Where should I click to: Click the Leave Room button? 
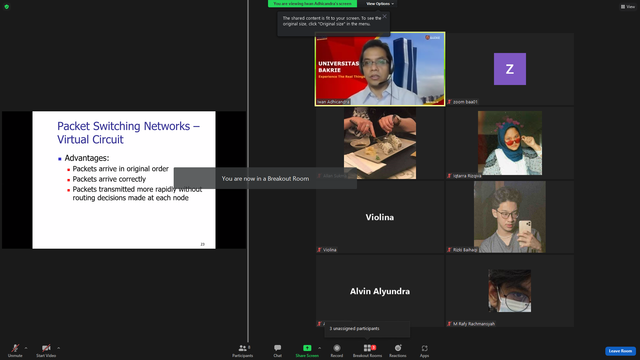pos(620,351)
